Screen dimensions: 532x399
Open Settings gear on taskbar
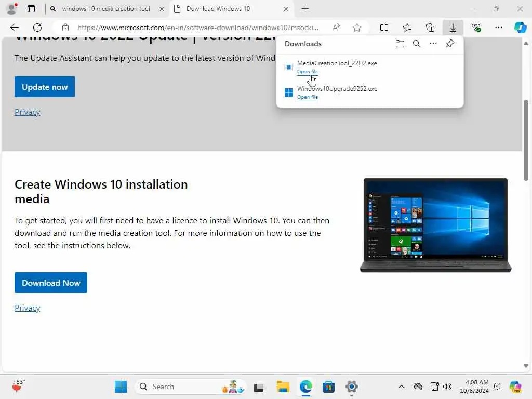tap(352, 387)
